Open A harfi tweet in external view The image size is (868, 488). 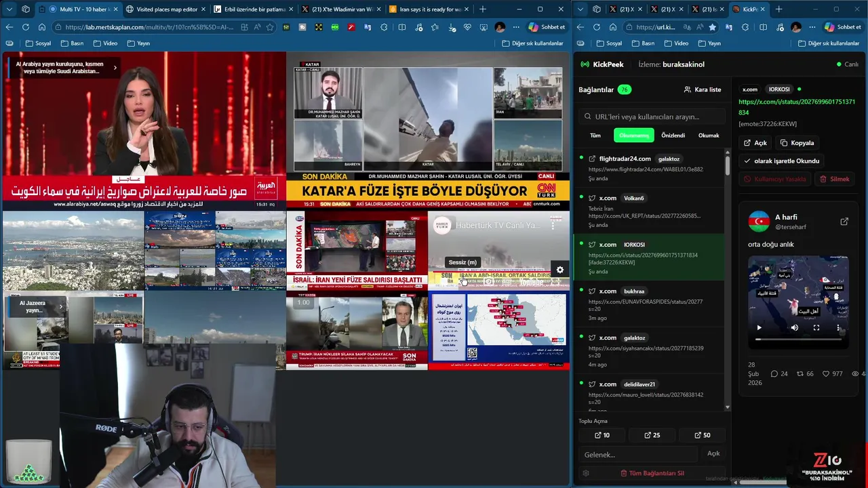coord(844,222)
